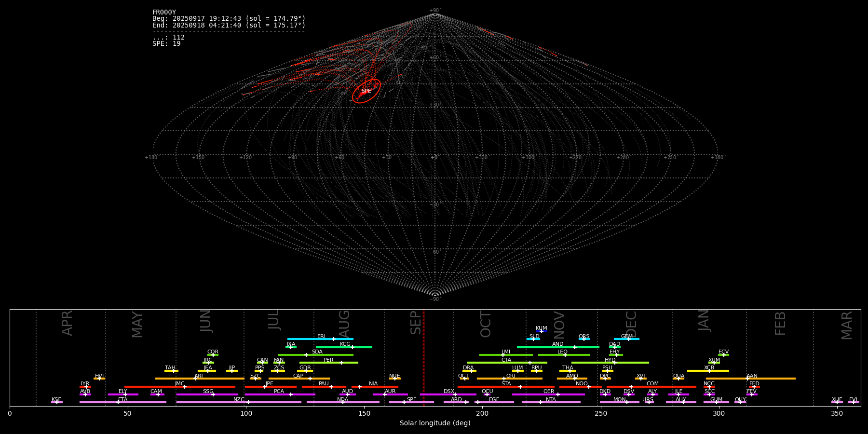Click the SEP month label
This screenshot has width=868, height=434.
tap(416, 323)
